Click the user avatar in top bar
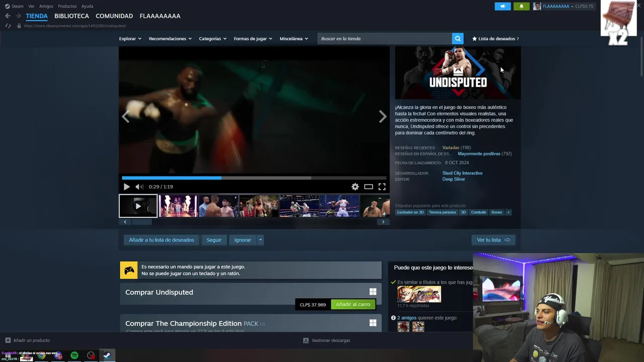Viewport: 644px width, 362px height. [x=537, y=6]
